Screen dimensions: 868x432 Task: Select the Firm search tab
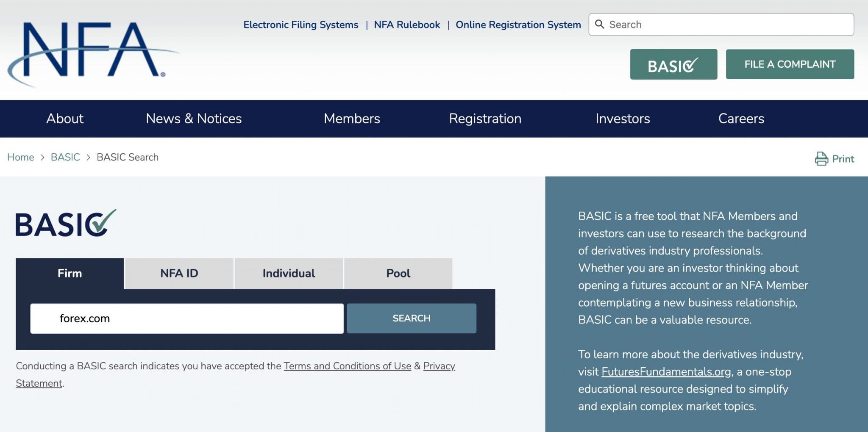[70, 274]
